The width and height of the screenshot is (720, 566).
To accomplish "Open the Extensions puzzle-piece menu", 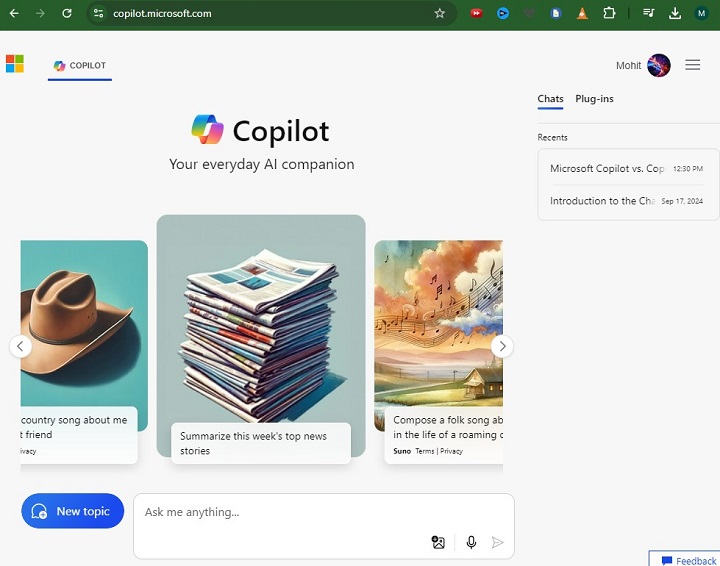I will (x=609, y=13).
